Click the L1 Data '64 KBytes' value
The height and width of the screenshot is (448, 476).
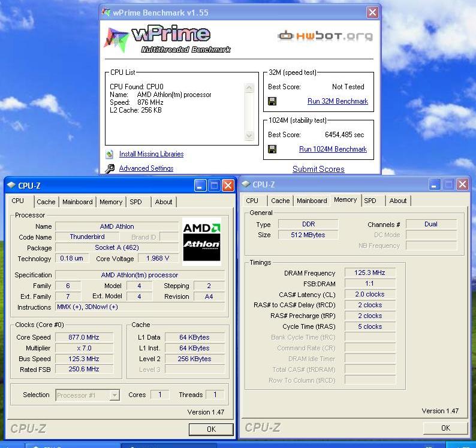click(195, 337)
